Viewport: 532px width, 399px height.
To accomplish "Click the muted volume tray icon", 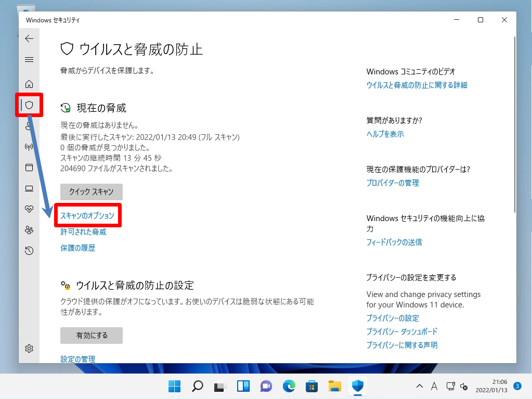I will tap(464, 386).
